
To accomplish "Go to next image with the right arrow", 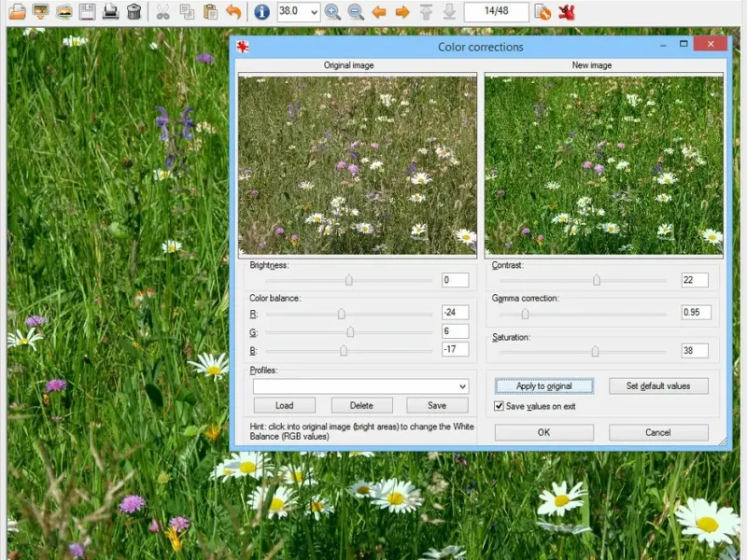I will 402,12.
